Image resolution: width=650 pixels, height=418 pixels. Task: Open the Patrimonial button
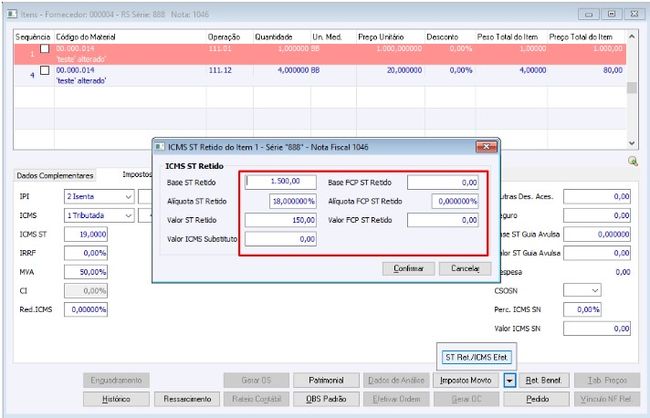point(326,380)
